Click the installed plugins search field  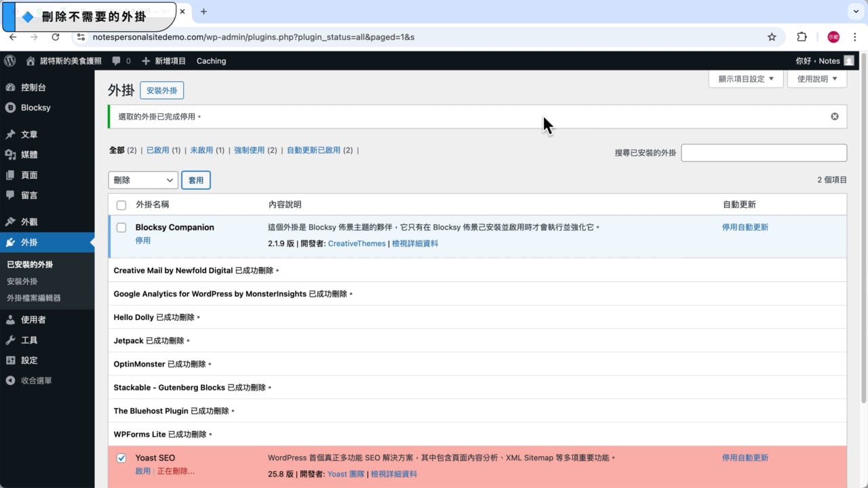(x=764, y=152)
